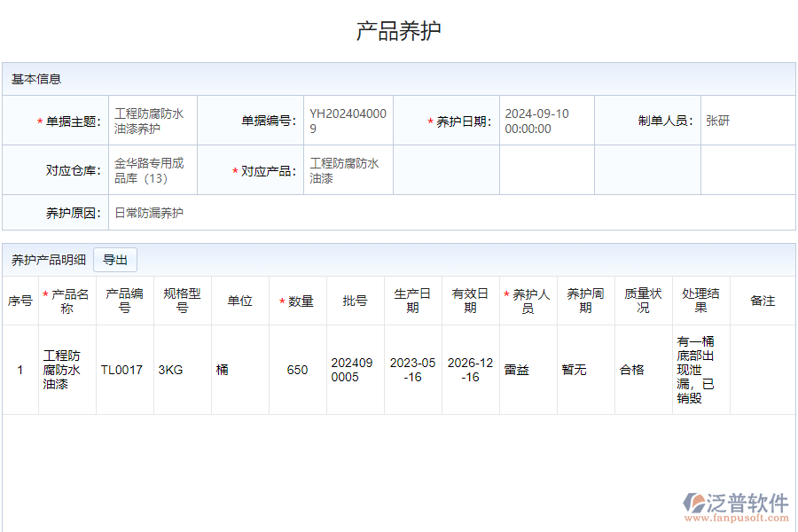Click the 质量状况 cell showing 合格

pos(634,369)
